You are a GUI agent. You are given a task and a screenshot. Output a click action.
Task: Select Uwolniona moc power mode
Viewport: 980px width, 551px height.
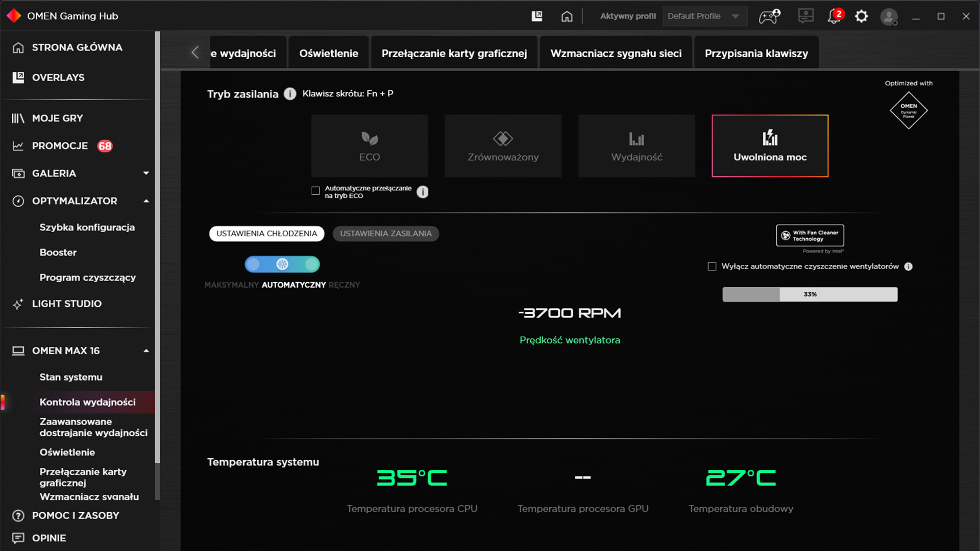coord(770,146)
